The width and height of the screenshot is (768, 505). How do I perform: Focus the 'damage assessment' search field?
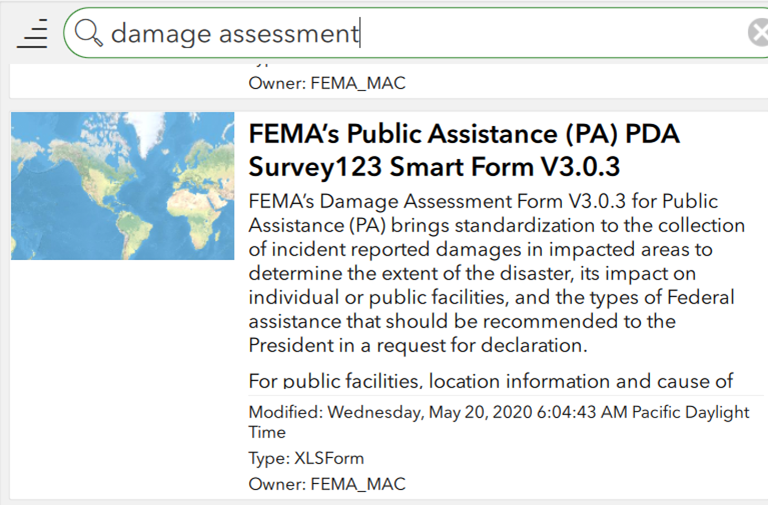click(x=400, y=34)
